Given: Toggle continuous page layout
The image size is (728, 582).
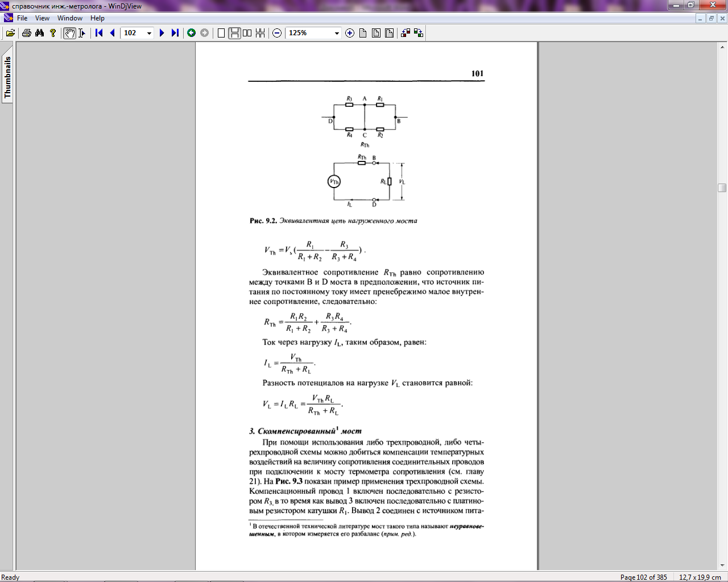Looking at the screenshot, I should pyautogui.click(x=234, y=33).
